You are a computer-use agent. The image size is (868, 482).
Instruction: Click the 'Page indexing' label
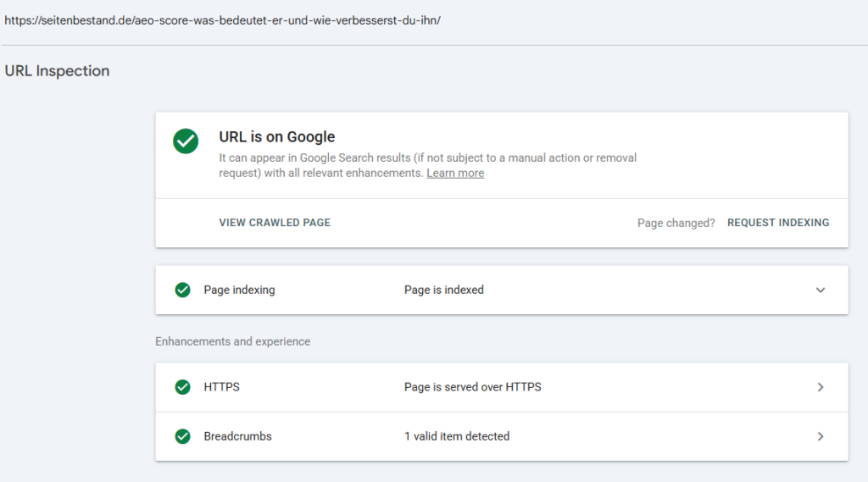(x=239, y=290)
